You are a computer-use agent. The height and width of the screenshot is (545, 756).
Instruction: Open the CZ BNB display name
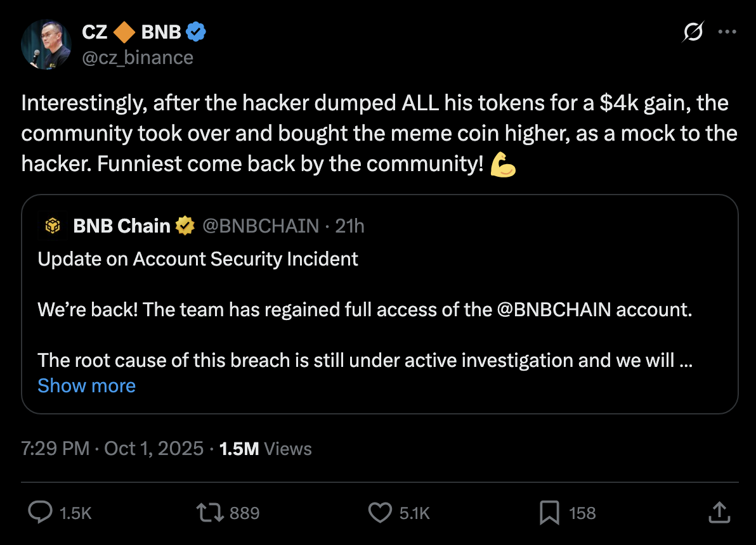tap(132, 31)
